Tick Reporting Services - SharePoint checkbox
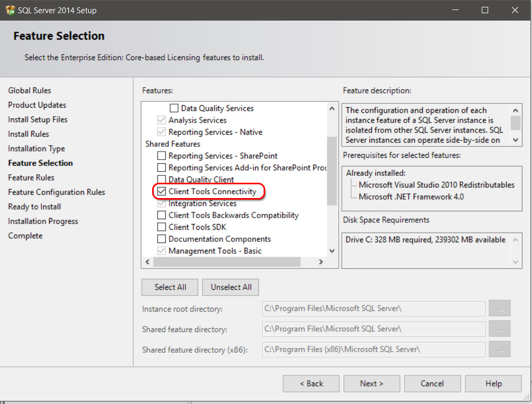 (x=162, y=156)
